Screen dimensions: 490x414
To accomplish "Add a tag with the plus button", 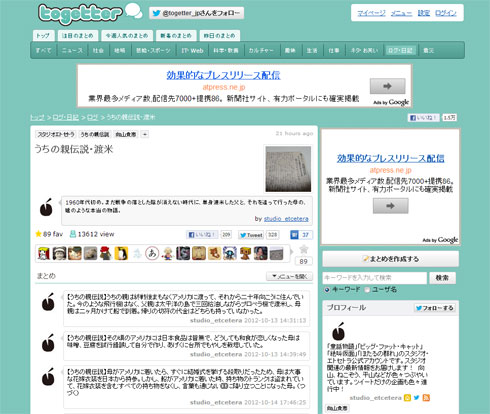I will (145, 134).
